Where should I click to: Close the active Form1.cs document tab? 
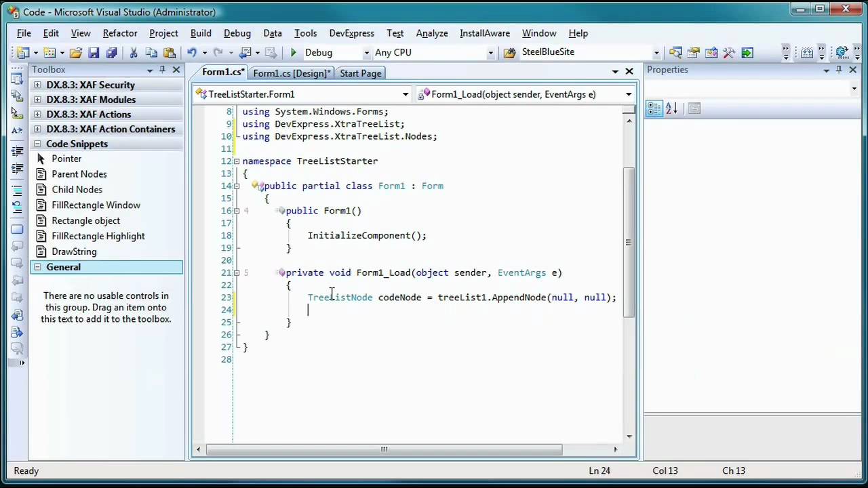629,71
